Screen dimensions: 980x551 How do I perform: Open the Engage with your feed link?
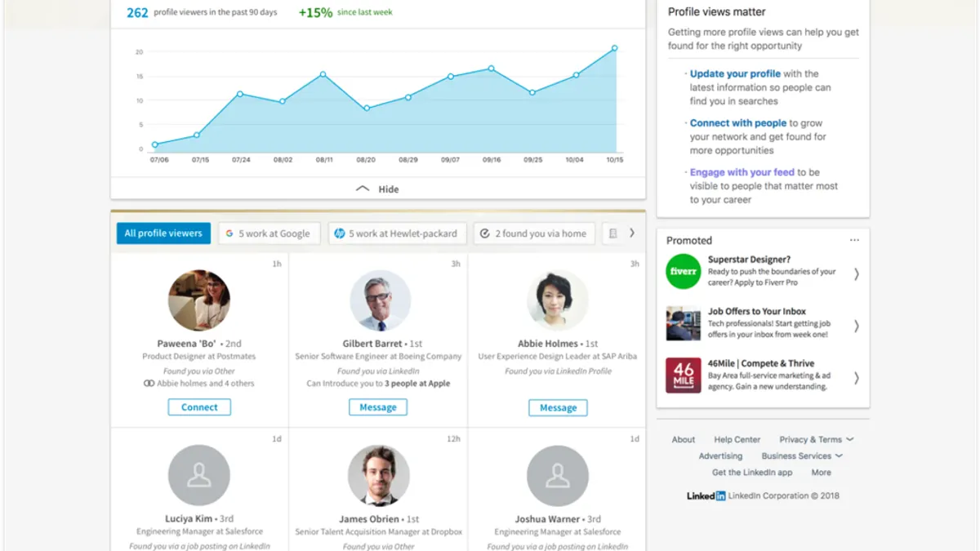pyautogui.click(x=742, y=172)
